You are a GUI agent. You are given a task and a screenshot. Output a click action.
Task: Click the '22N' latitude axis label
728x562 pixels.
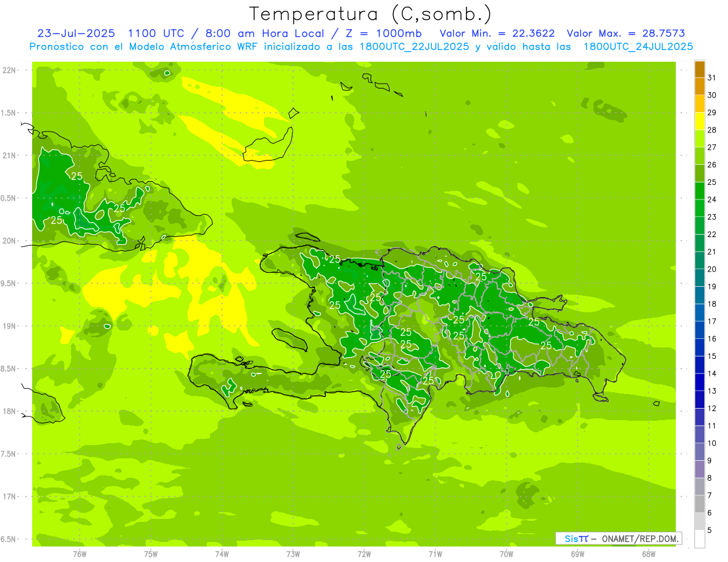(x=9, y=70)
